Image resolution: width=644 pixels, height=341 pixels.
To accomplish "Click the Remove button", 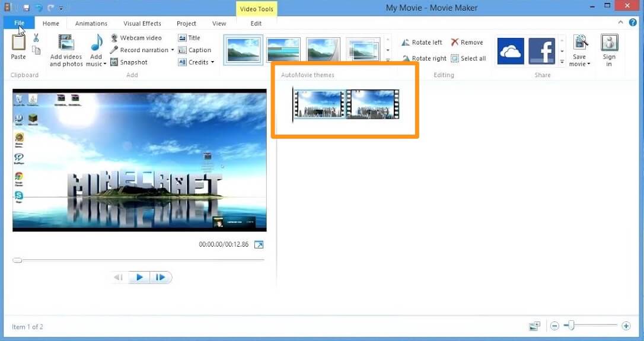I will click(x=466, y=43).
